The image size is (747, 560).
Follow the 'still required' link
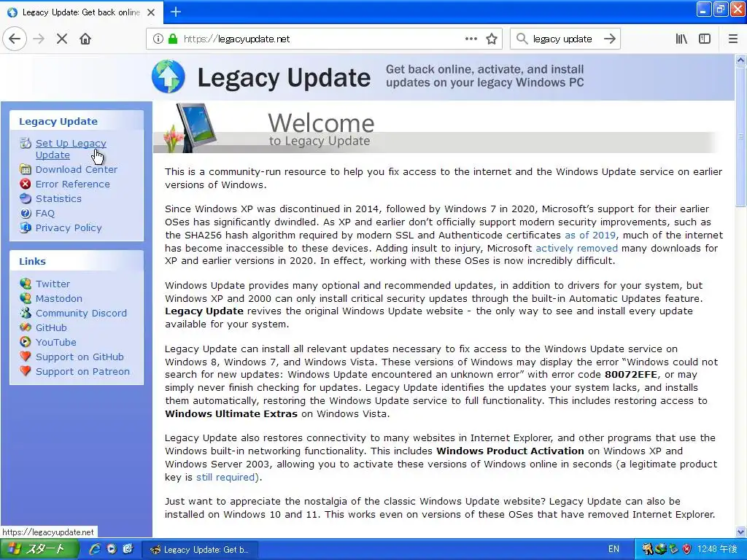225,477
